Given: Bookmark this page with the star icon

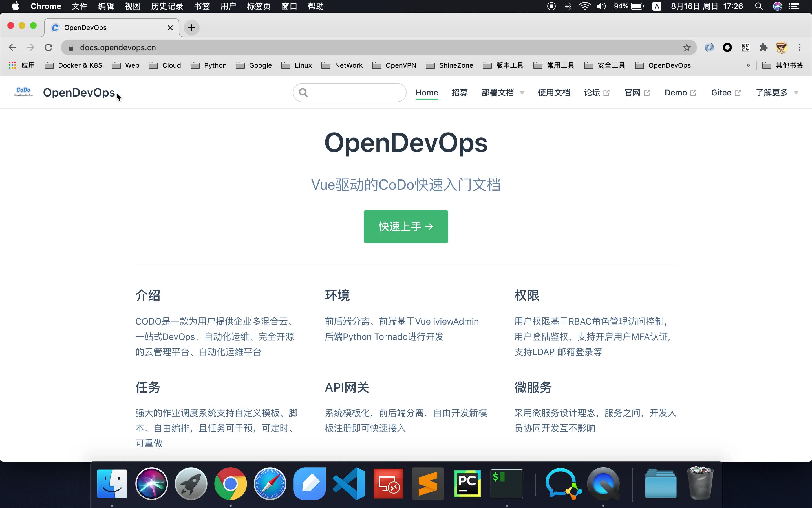Looking at the screenshot, I should 687,47.
